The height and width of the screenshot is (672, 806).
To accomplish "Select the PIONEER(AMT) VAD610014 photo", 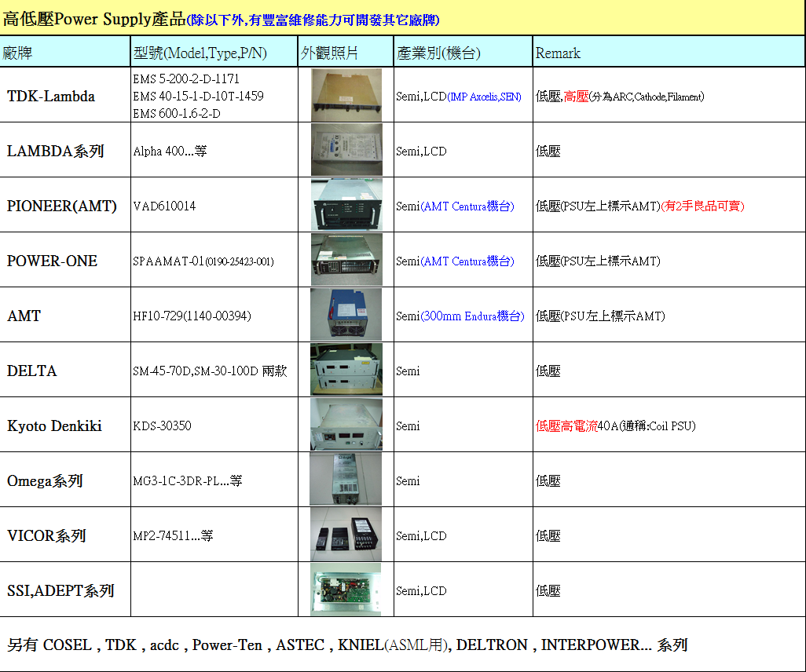I will coord(346,205).
